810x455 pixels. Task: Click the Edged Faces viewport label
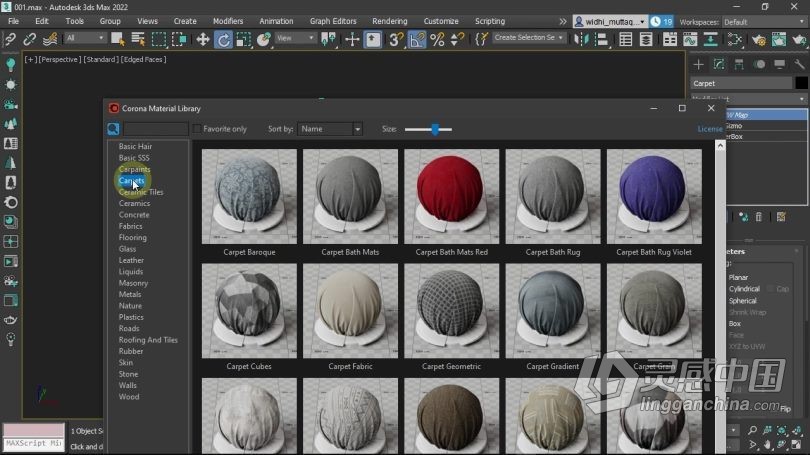coord(143,59)
